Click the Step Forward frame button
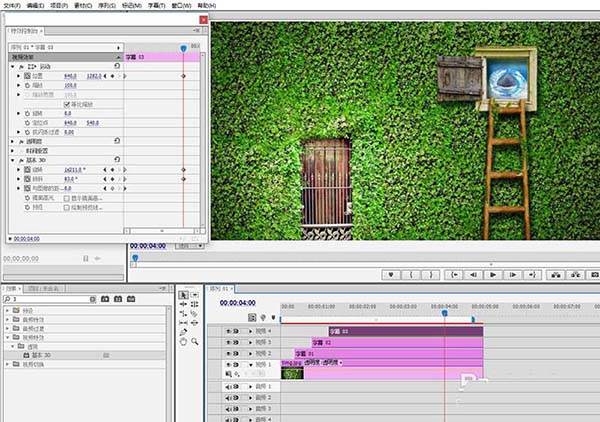The width and height of the screenshot is (600, 422). (x=512, y=275)
